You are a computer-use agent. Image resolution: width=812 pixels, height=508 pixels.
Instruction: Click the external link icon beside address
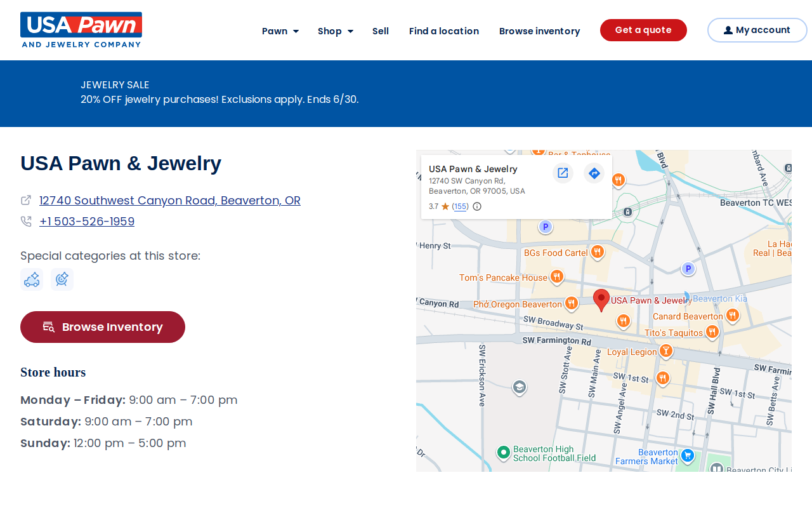(x=26, y=200)
